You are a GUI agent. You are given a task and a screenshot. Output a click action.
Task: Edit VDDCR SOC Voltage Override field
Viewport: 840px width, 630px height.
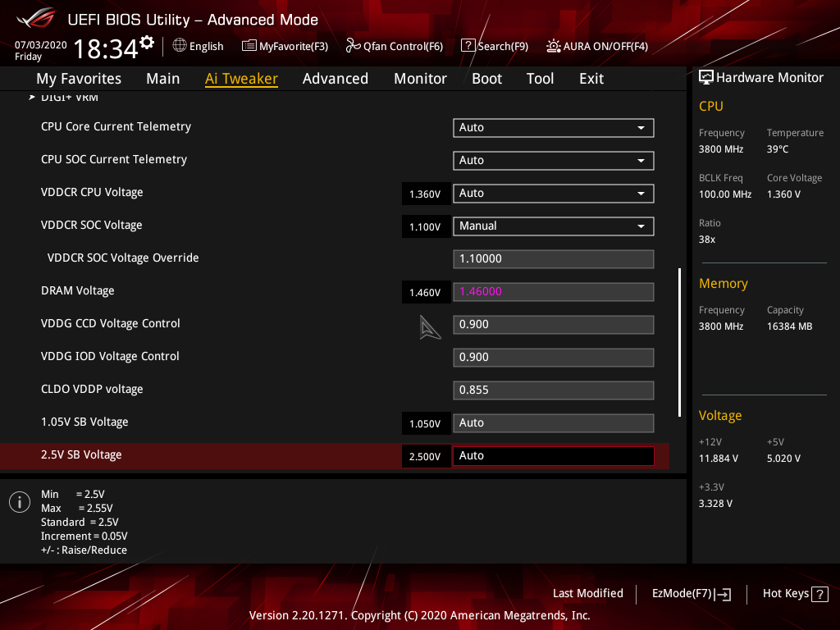[x=554, y=258]
